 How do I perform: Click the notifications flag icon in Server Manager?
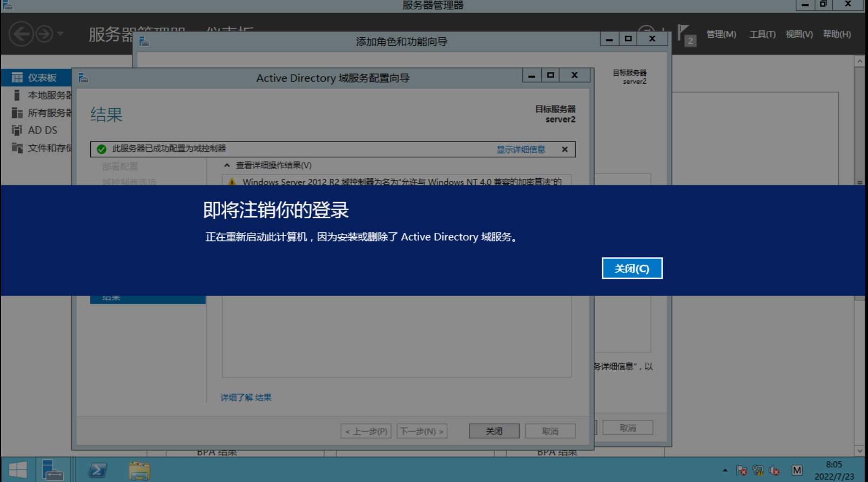point(685,35)
